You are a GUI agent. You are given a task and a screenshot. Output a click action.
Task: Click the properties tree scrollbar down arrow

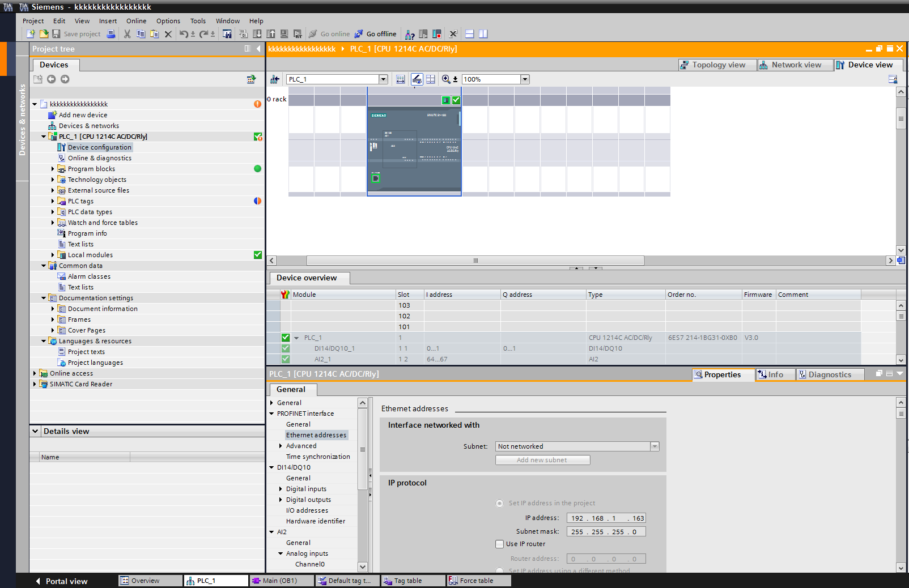pos(363,566)
